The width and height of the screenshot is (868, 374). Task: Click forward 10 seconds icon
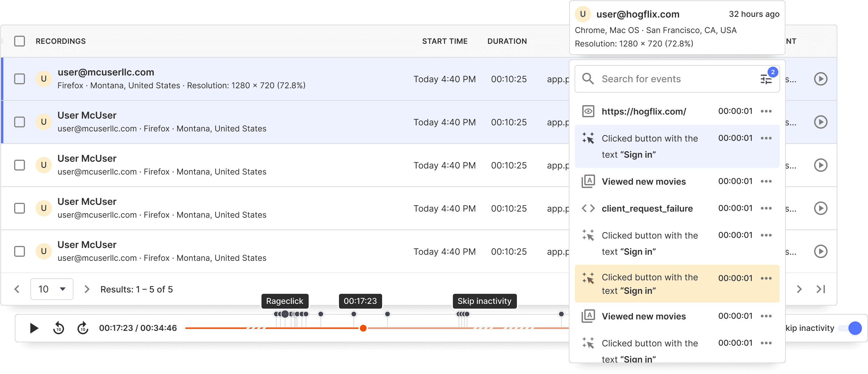[83, 328]
